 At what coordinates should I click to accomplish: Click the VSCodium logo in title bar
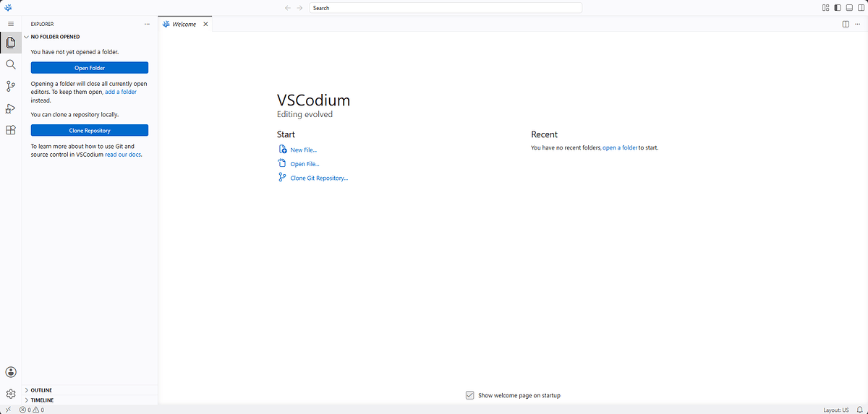click(9, 8)
